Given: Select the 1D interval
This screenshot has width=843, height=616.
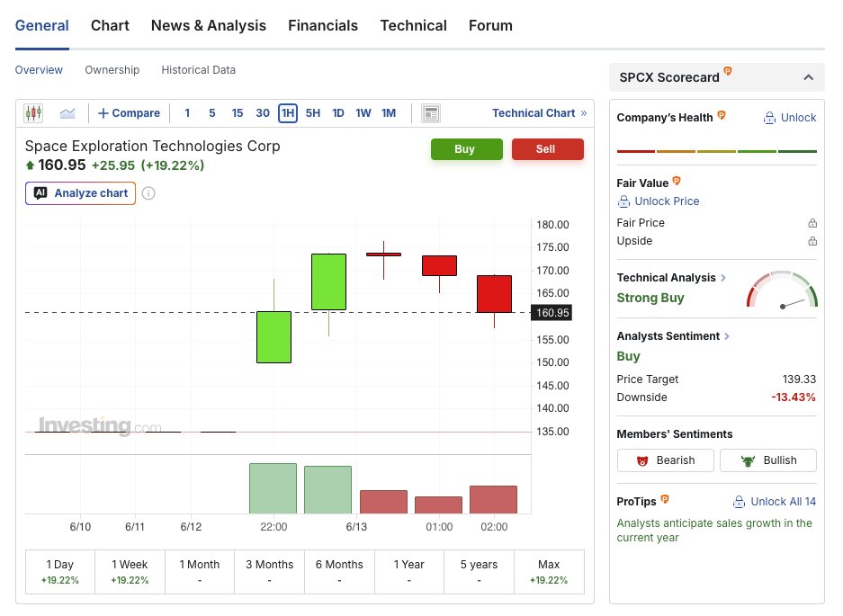Looking at the screenshot, I should click(338, 113).
